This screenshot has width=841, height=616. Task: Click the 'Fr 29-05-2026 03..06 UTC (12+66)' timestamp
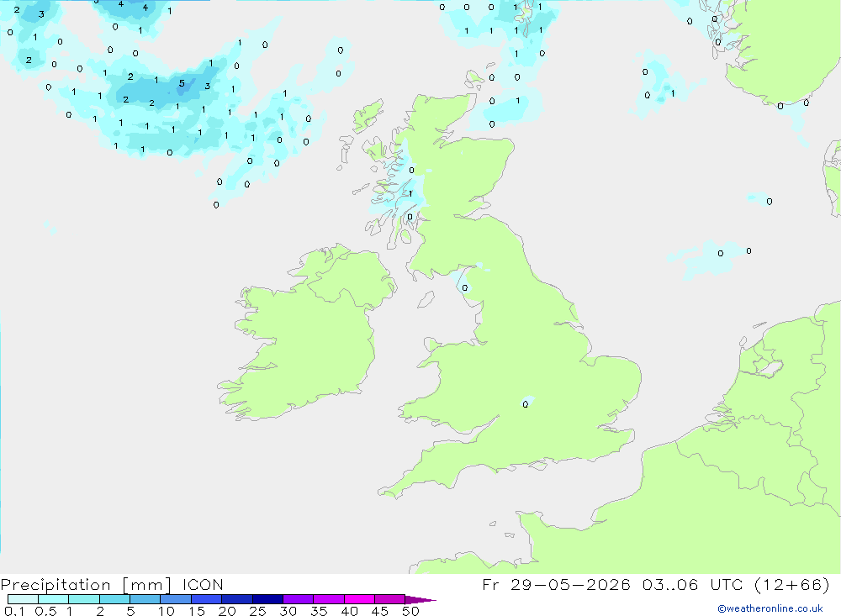[656, 584]
